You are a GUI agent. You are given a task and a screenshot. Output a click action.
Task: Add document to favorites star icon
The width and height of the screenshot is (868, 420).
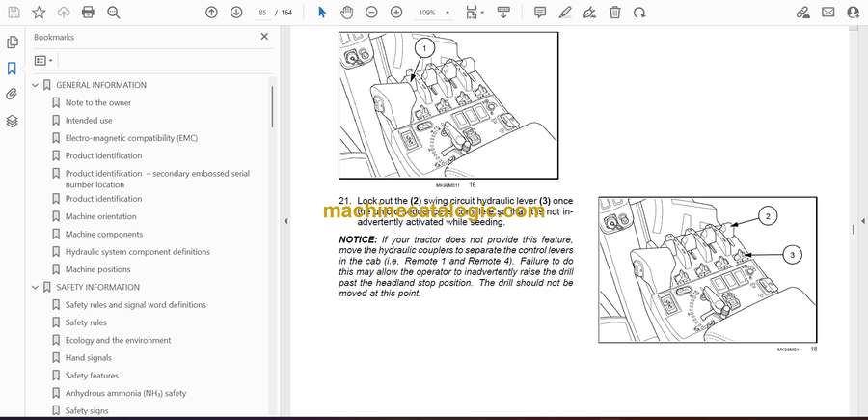click(39, 13)
